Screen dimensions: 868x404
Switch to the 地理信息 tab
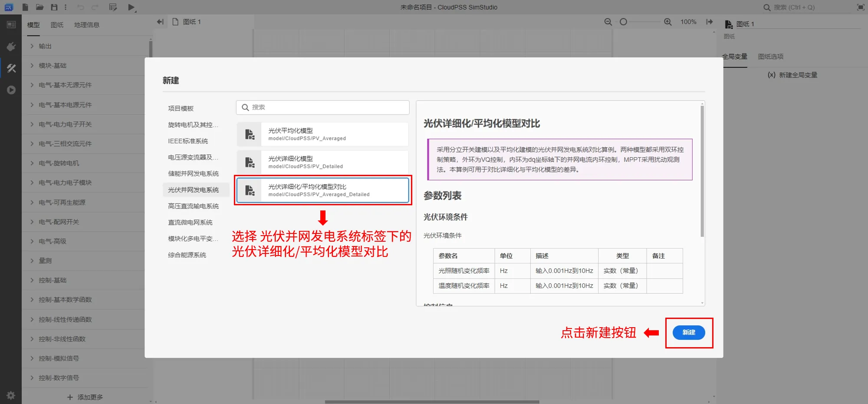pyautogui.click(x=87, y=25)
